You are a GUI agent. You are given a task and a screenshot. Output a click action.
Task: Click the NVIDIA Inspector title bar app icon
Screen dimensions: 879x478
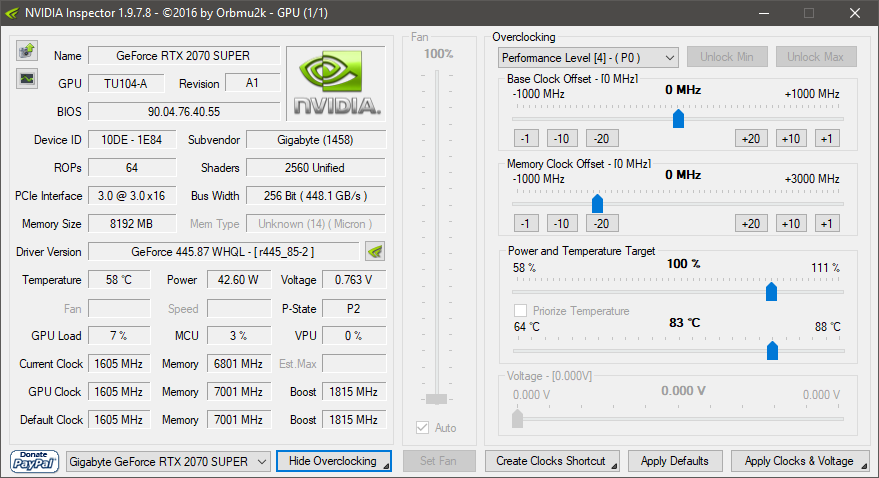tap(12, 13)
